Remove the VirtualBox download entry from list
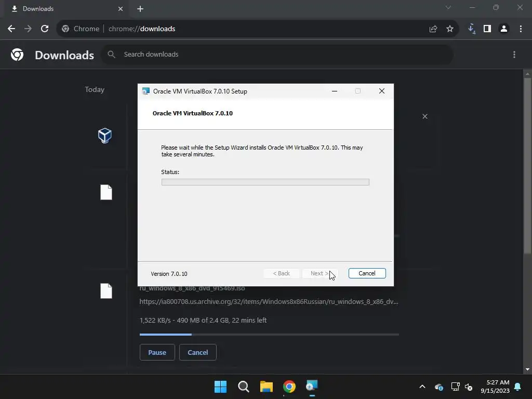Screen dimensions: 532x399 pyautogui.click(x=425, y=116)
